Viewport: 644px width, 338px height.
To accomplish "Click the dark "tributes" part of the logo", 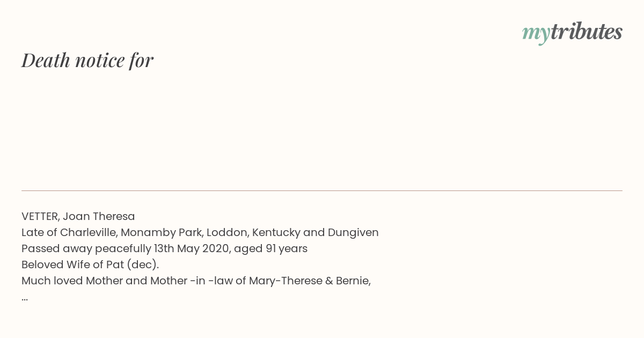I will 586,32.
